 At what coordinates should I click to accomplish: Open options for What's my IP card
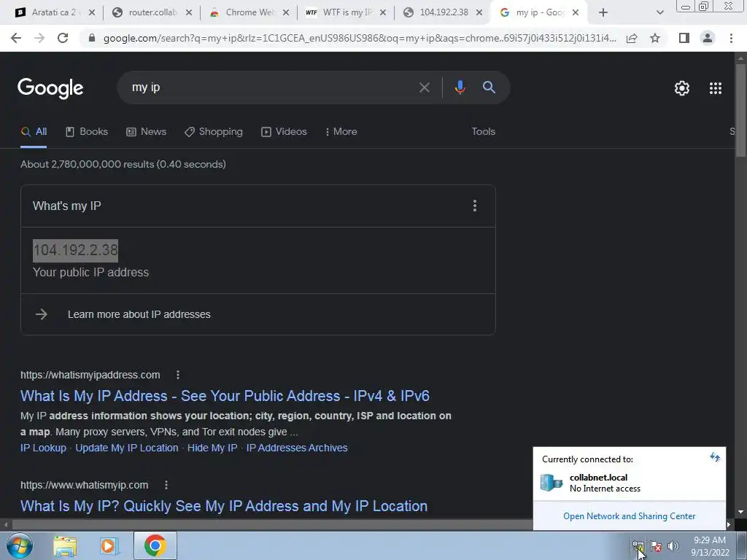(x=474, y=206)
